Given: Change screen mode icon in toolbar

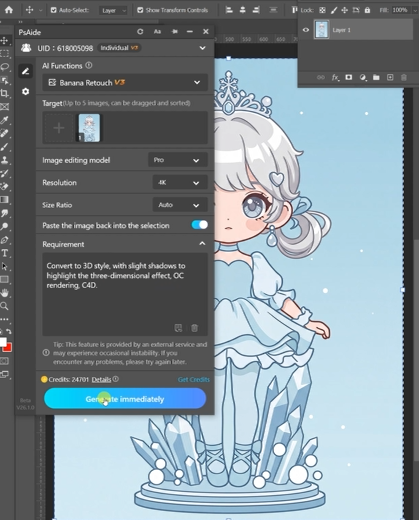Looking at the screenshot, I should pos(4,374).
